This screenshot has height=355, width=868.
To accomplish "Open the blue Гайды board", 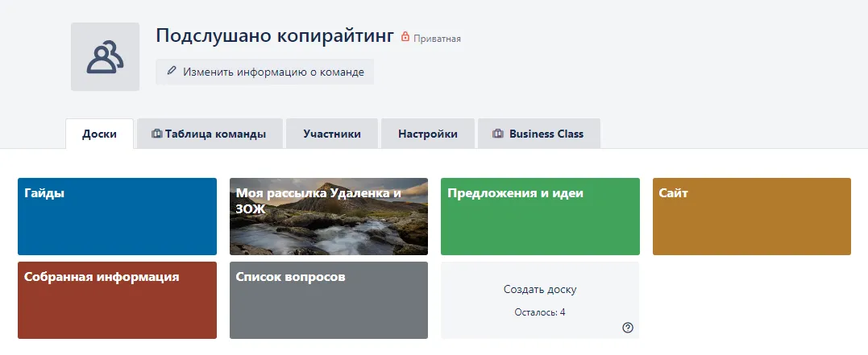I will 117,217.
